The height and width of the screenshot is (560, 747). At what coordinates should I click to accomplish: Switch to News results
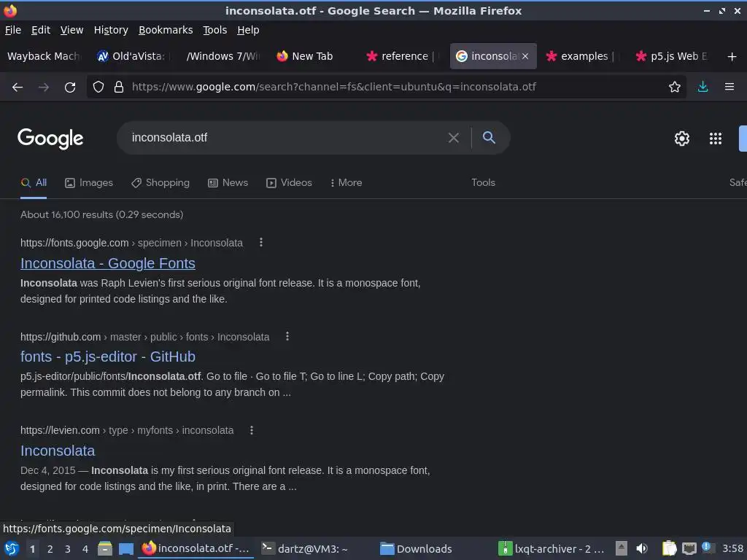228,183
